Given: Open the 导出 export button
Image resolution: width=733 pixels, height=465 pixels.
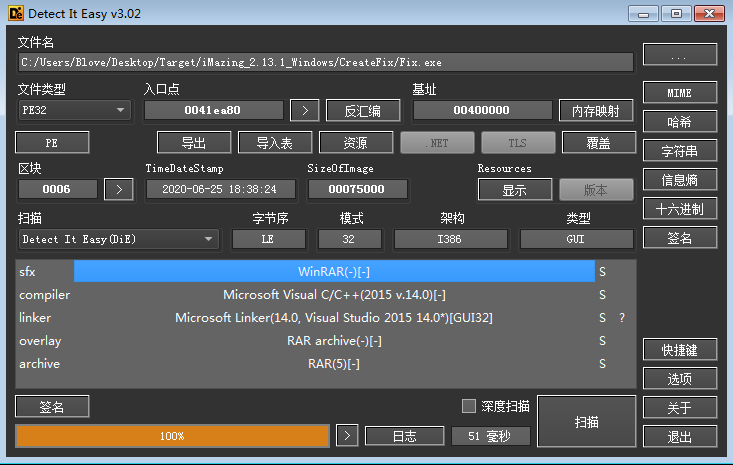Looking at the screenshot, I should click(194, 143).
